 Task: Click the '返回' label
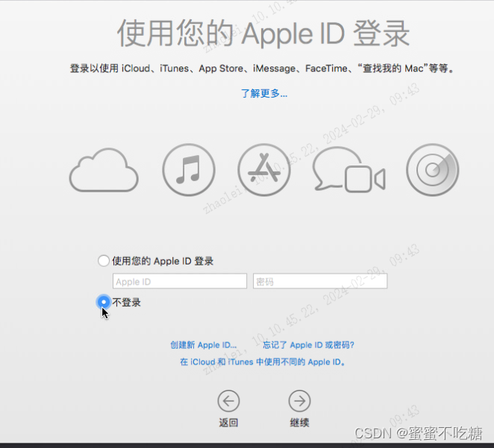click(x=228, y=423)
